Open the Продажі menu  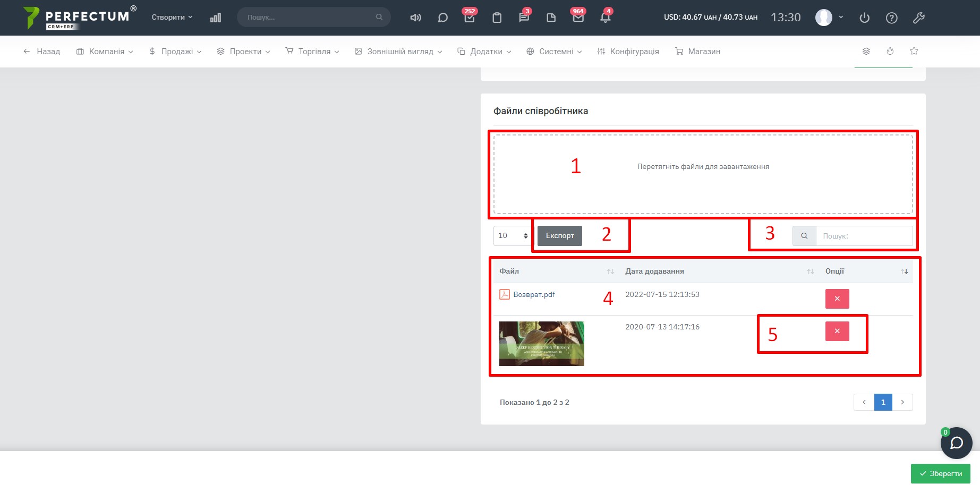tap(175, 52)
